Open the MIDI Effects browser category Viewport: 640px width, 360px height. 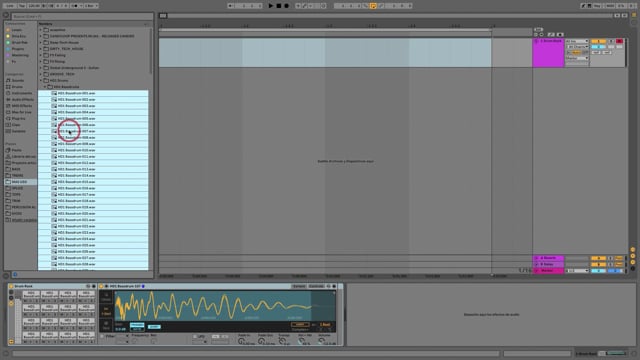pos(19,106)
